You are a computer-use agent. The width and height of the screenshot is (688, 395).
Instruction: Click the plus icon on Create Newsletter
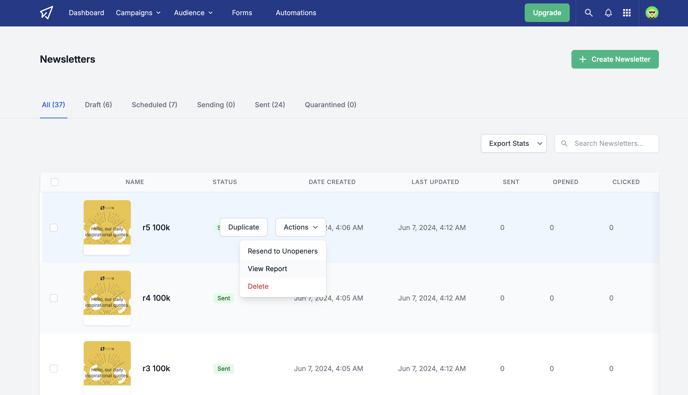coord(582,59)
